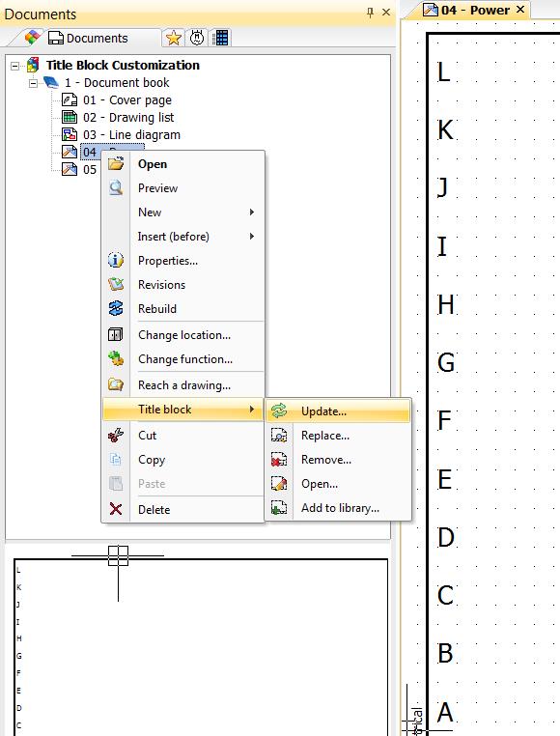Click the Update title block icon
The height and width of the screenshot is (736, 560).
(x=279, y=410)
